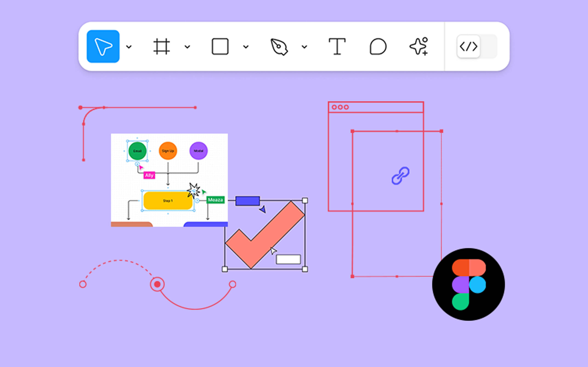Select the Frame tool
Viewport: 588px width, 367px height.
pos(161,46)
